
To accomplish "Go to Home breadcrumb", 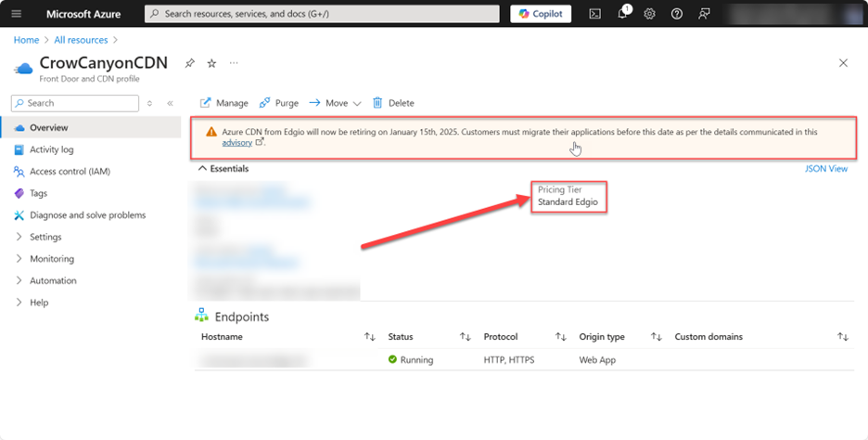I will [x=27, y=40].
